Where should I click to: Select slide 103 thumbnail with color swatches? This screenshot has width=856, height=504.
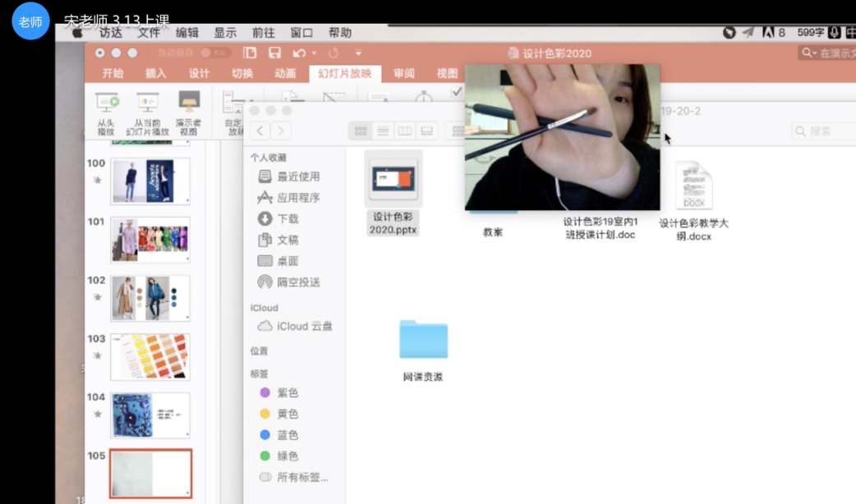(x=150, y=357)
